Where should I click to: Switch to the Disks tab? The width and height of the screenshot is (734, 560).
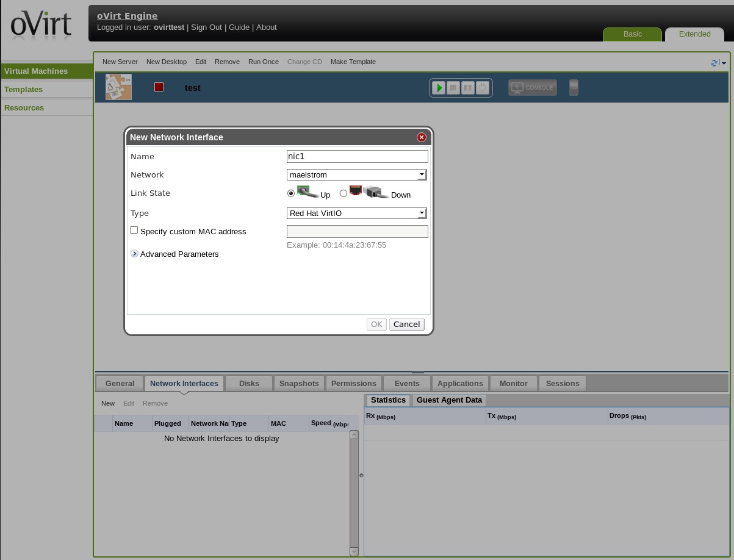tap(249, 383)
